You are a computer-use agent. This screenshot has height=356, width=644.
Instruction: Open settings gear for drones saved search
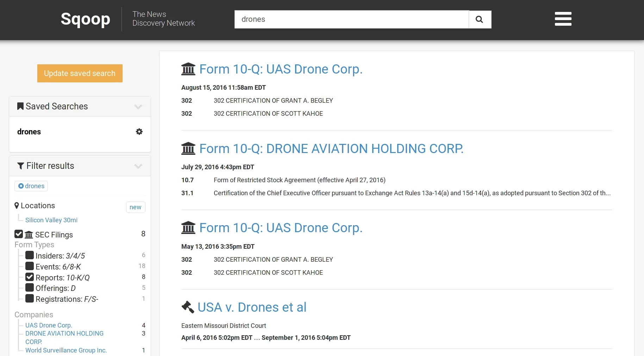[139, 132]
